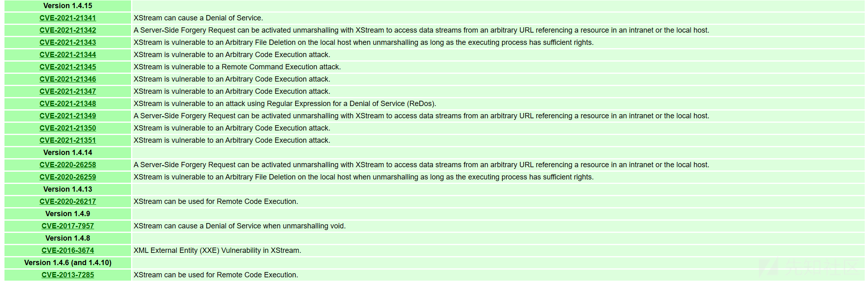Open the CVE-2021-21341 link

(68, 18)
